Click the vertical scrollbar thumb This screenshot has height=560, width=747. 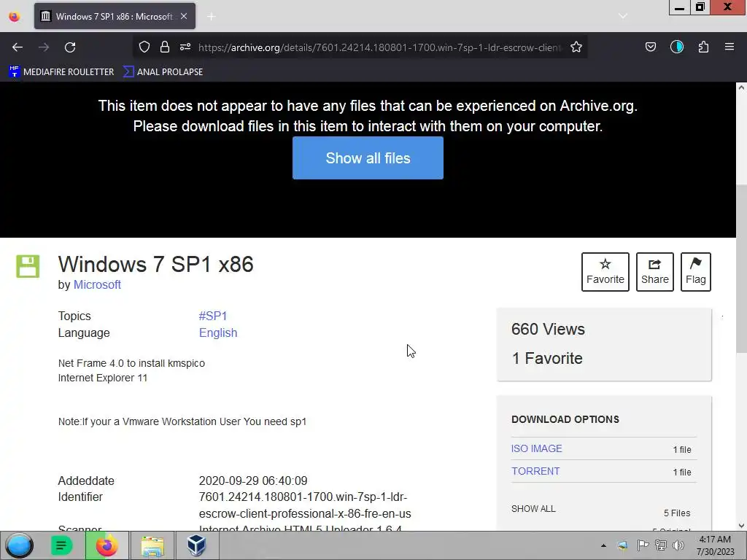click(741, 268)
